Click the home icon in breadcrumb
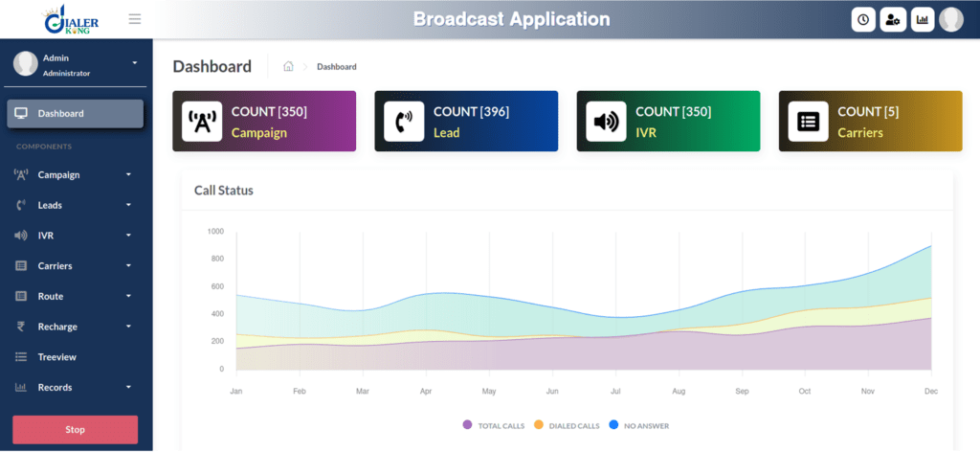The width and height of the screenshot is (980, 452). [288, 67]
